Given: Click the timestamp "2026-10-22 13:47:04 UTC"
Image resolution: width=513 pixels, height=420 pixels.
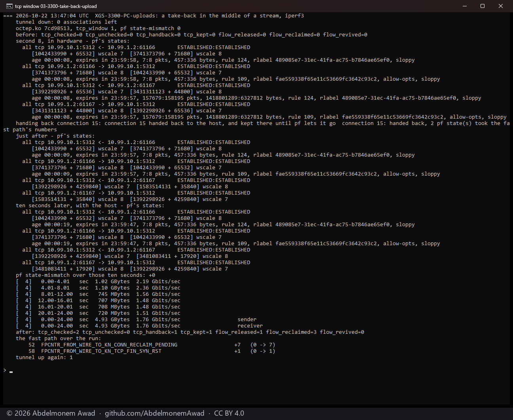Looking at the screenshot, I should (x=52, y=16).
